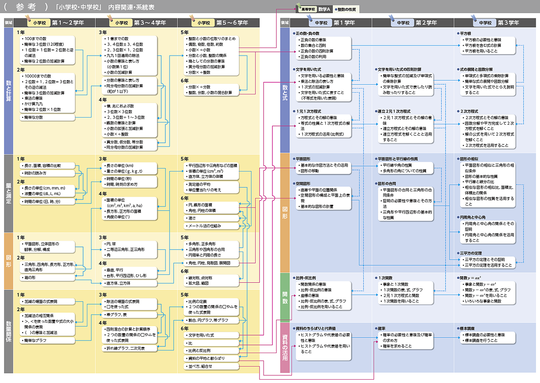
Task: Click the 数と式 side label in junior high section
Action: 285,90
